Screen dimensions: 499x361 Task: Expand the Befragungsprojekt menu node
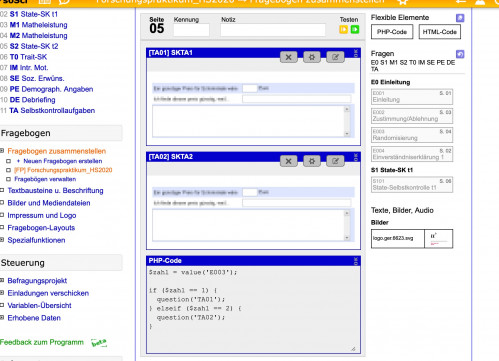tap(2, 281)
